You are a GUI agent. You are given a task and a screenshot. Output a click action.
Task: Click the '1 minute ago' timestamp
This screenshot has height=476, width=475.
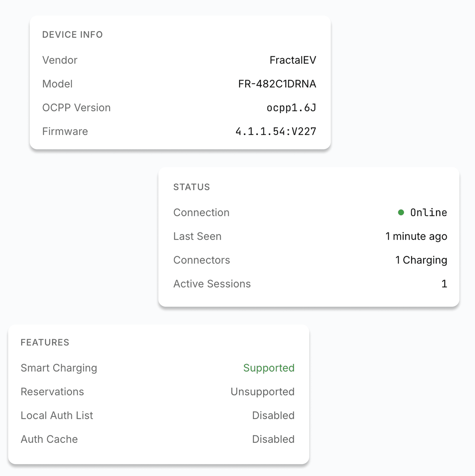tap(416, 236)
